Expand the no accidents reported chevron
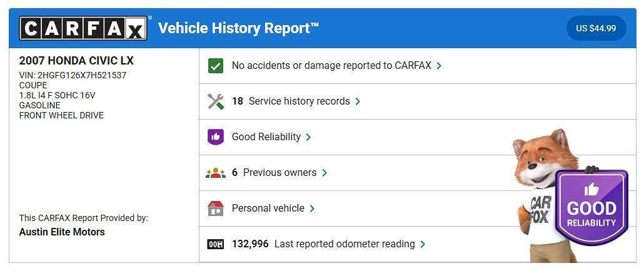 (439, 66)
